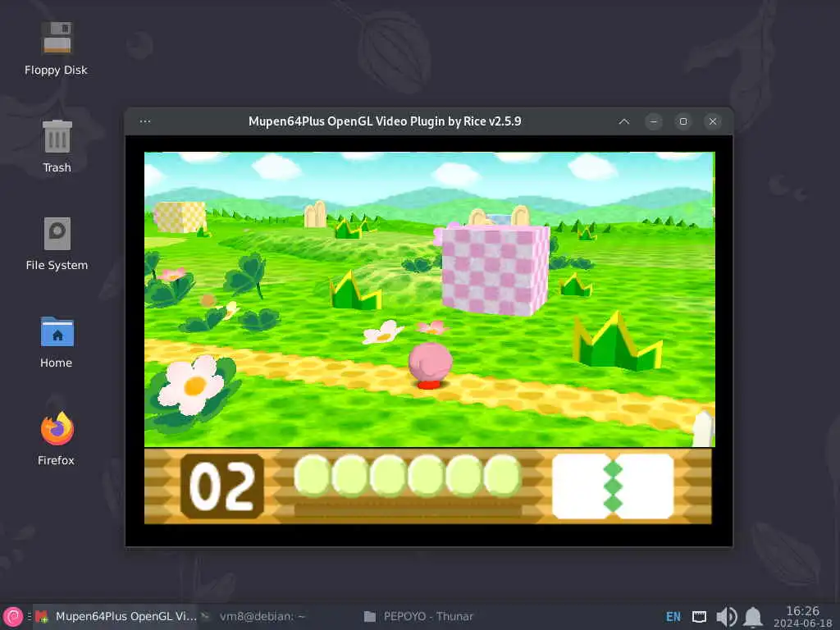Open the Debian applications menu in the taskbar
Image resolution: width=840 pixels, height=630 pixels.
[x=13, y=617]
